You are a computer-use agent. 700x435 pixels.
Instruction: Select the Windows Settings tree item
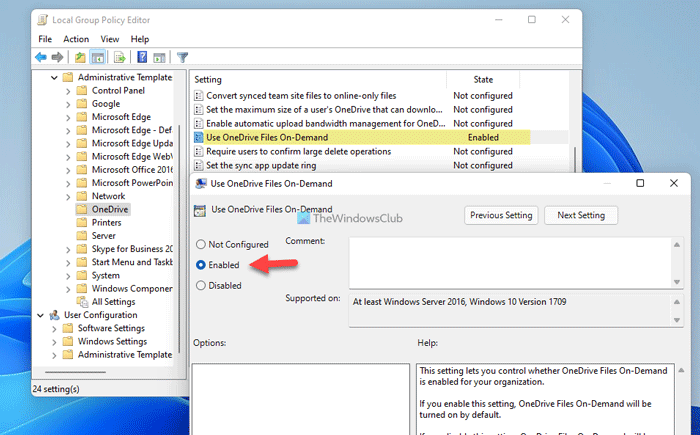(x=112, y=341)
